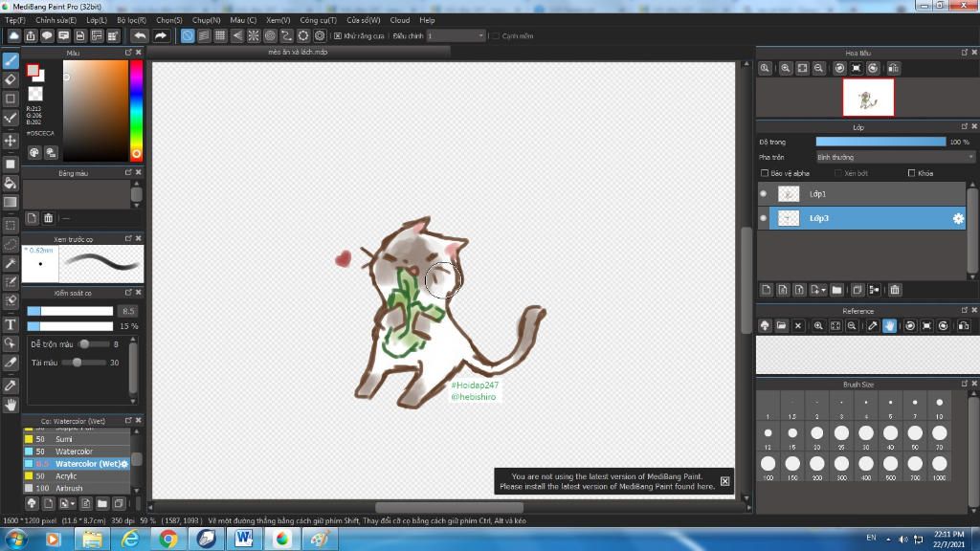
Task: Dismiss the latest version notification
Action: (x=724, y=481)
